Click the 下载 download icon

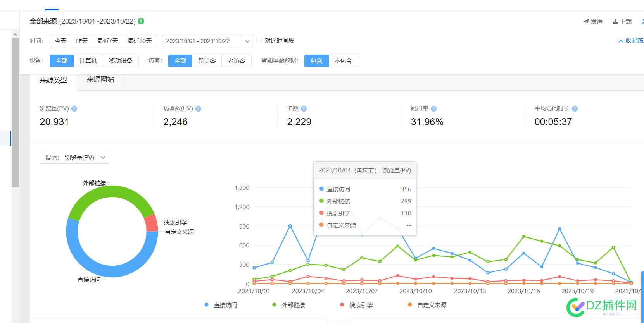(x=615, y=21)
